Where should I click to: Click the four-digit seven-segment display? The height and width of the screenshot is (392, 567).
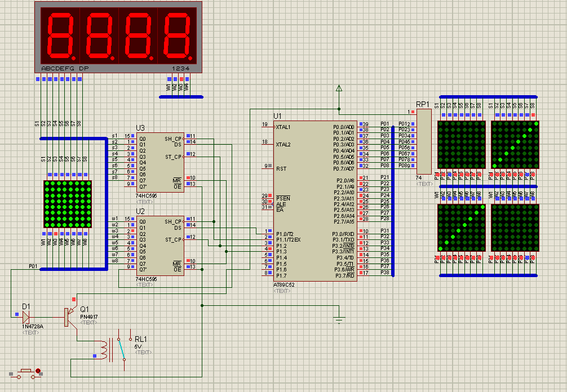[118, 37]
